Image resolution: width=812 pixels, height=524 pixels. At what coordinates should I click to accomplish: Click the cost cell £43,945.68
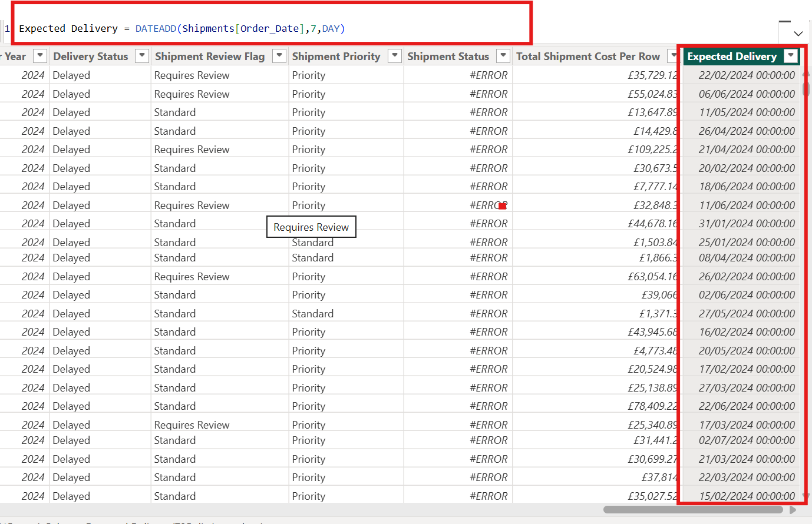652,331
